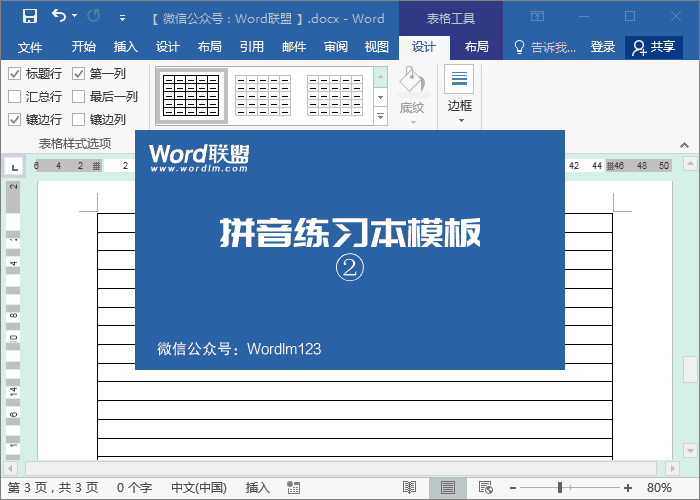Click the Undo arrow icon
Image resolution: width=700 pixels, height=500 pixels.
click(59, 16)
